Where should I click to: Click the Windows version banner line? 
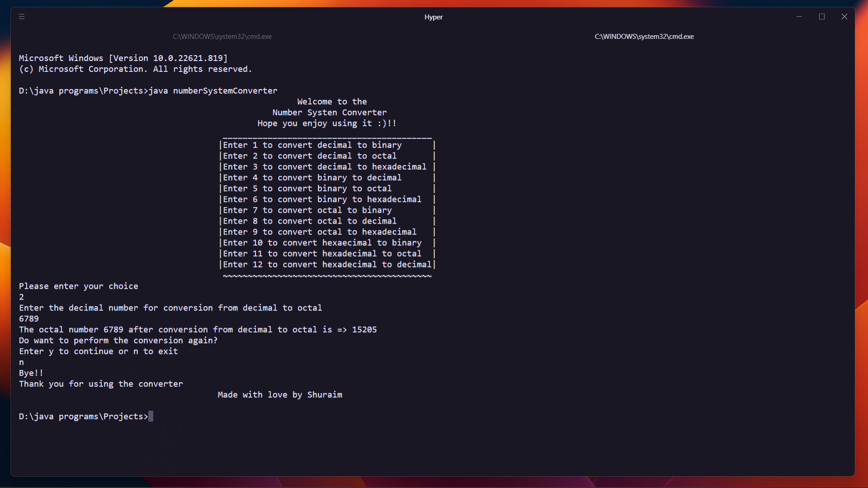123,58
